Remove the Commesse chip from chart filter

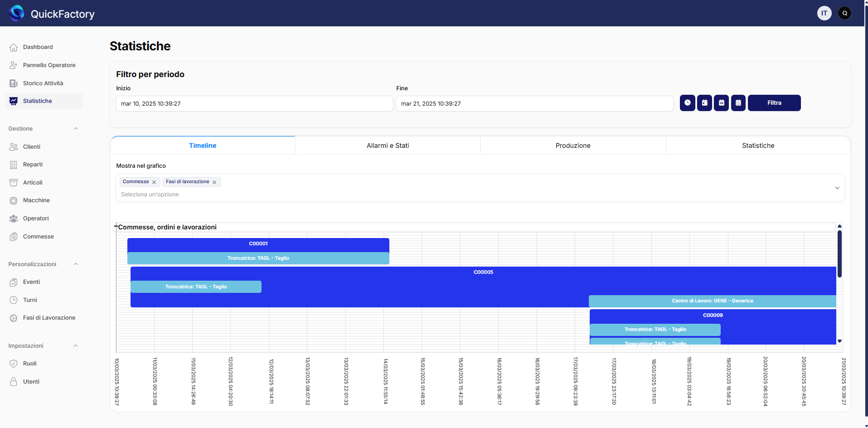point(154,182)
